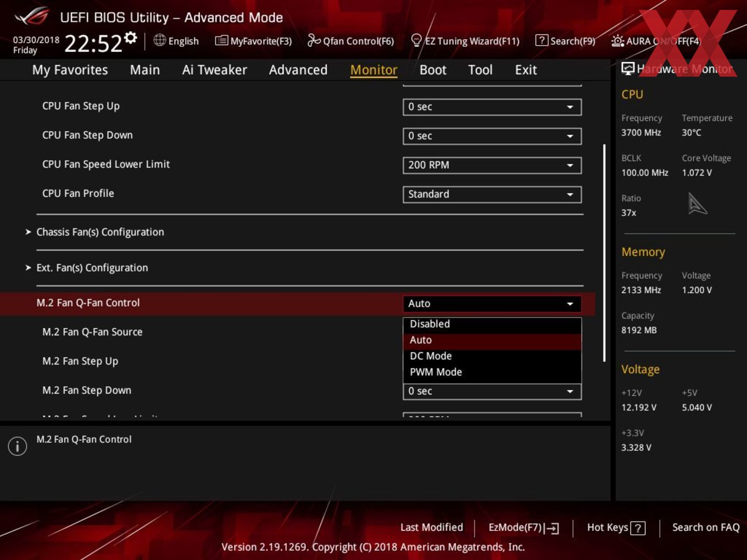Viewport: 747px width, 560px height.
Task: Click the CPU frequency 3700 MHz value
Action: coord(641,132)
